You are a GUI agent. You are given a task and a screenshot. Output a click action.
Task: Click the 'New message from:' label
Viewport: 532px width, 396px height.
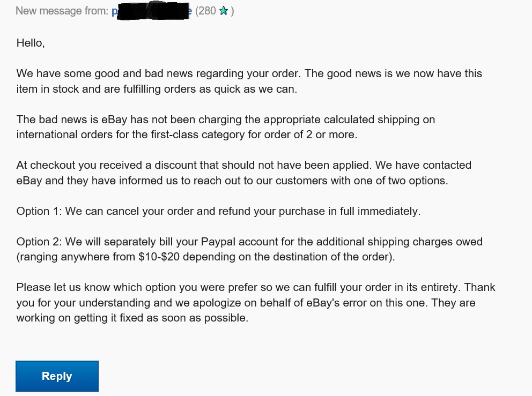pyautogui.click(x=62, y=11)
